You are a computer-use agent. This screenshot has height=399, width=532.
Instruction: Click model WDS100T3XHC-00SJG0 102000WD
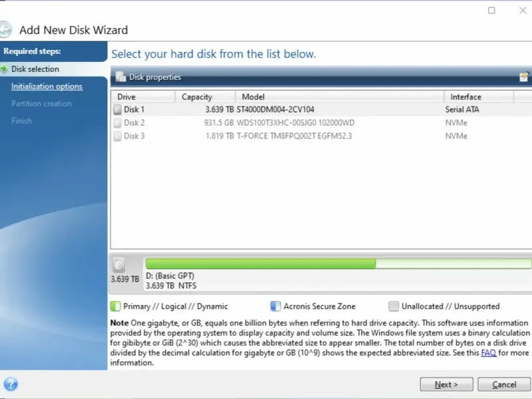295,122
